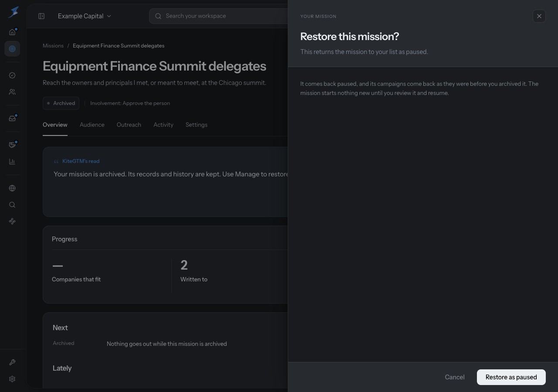This screenshot has height=392, width=558.
Task: Click the "Restore this mission?" heading
Action: click(x=350, y=37)
